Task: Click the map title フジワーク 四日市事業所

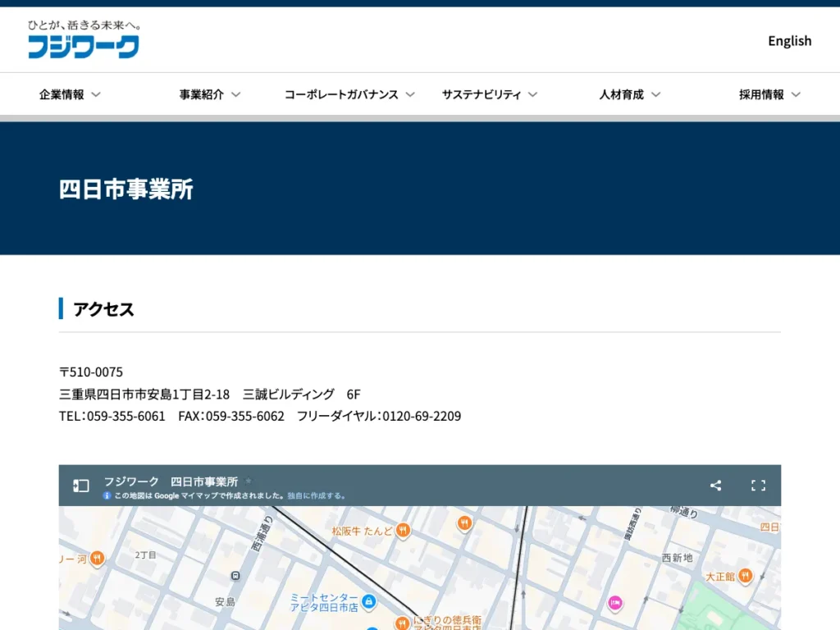Action: 171,482
